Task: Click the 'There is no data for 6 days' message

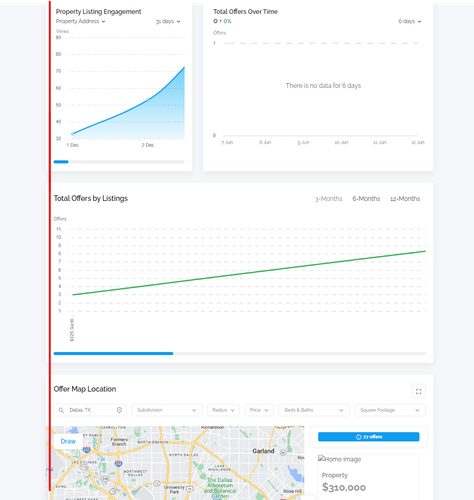Action: tap(323, 86)
